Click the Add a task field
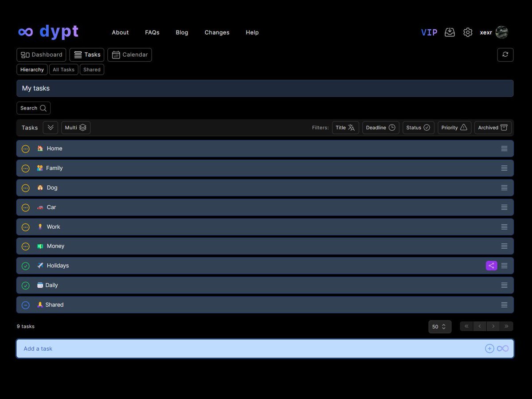 point(265,348)
